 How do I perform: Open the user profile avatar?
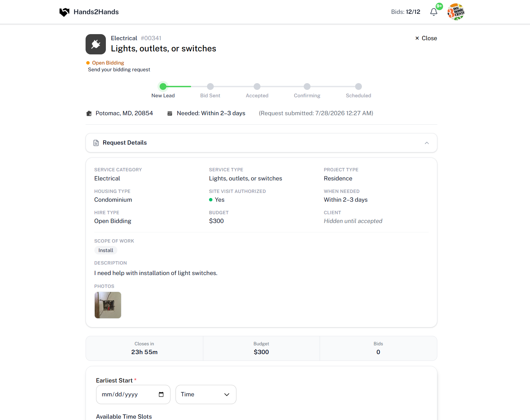point(456,12)
